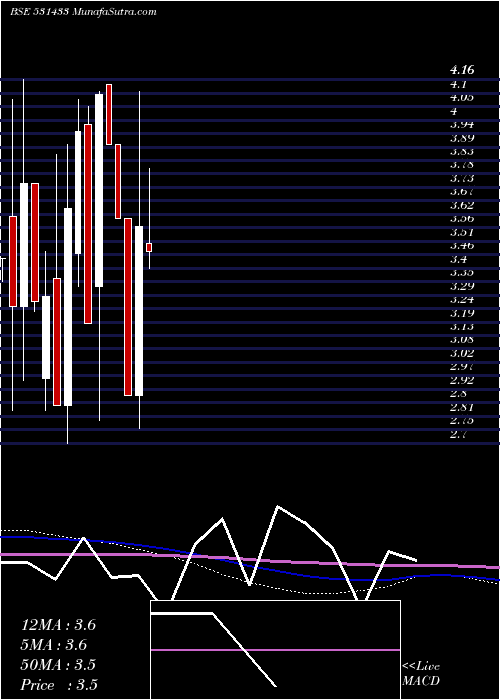
Task: Click the Price : 3.5 readout
Action: coord(59,685)
